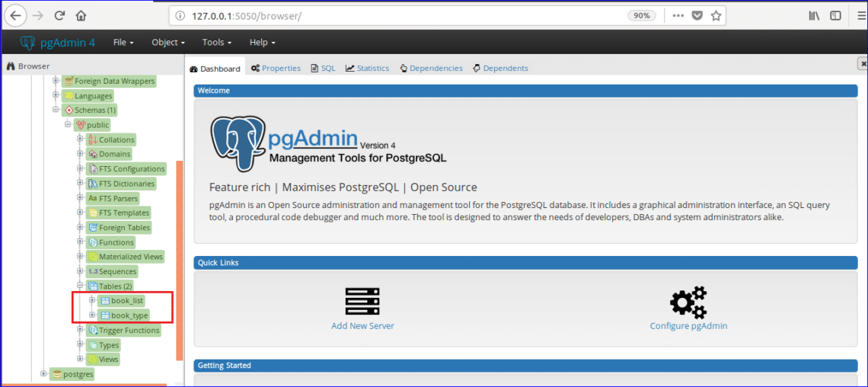Click the browser Reload page icon

(x=59, y=15)
